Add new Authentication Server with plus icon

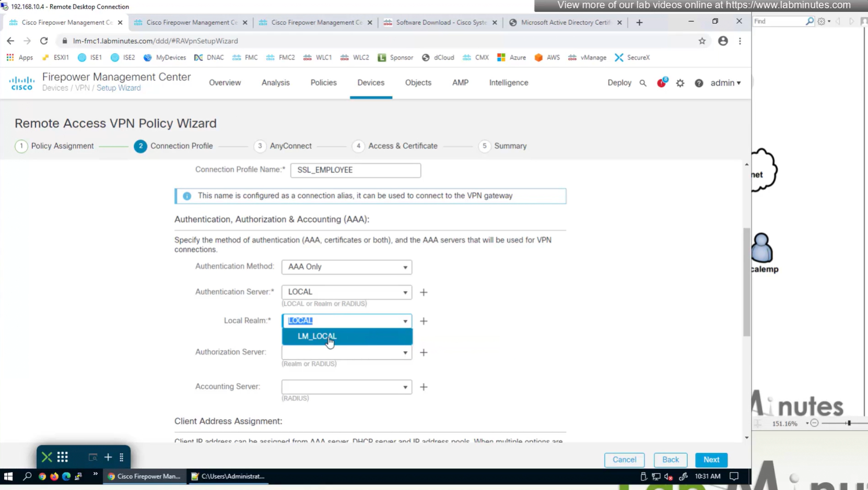(424, 292)
